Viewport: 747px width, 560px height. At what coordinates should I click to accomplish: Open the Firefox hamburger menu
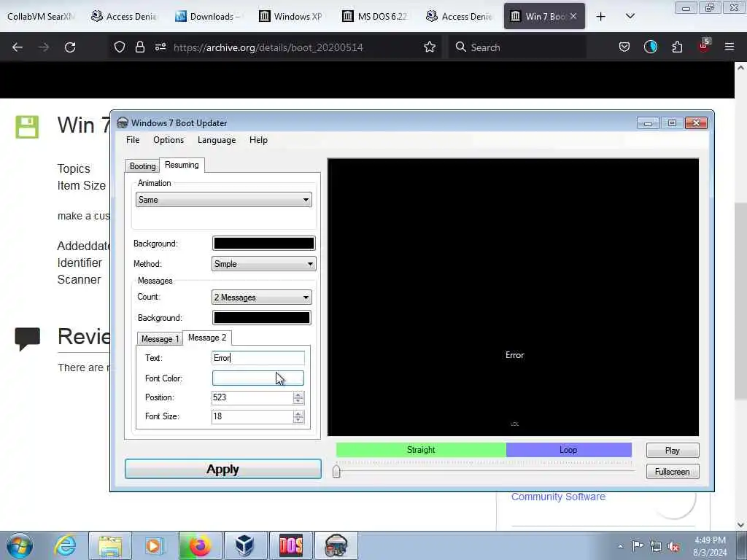[x=729, y=47]
